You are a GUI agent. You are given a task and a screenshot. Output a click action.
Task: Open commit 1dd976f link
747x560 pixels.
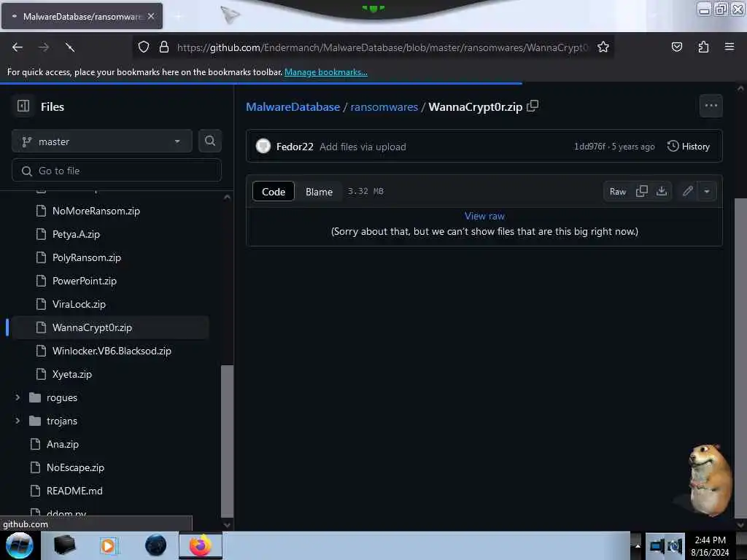(589, 146)
